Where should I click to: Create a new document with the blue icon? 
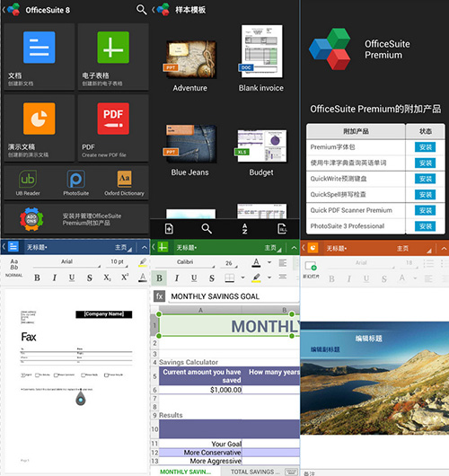(x=40, y=48)
